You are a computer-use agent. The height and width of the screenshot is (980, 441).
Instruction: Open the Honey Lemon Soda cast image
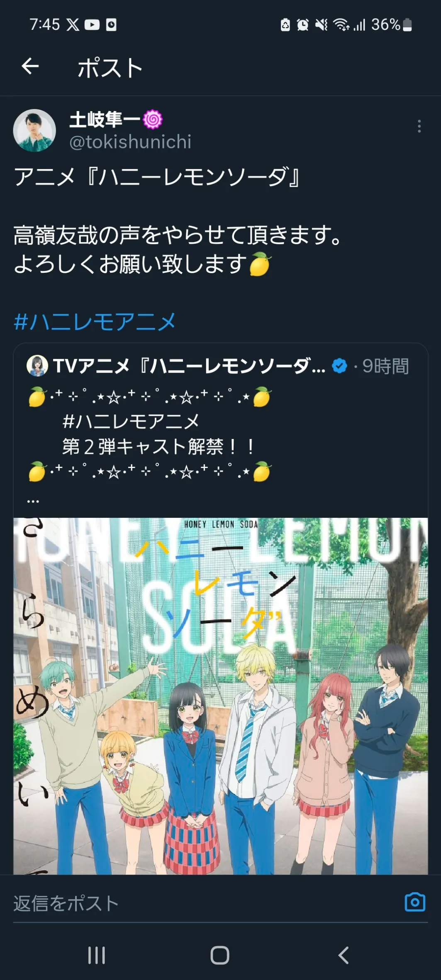click(220, 696)
